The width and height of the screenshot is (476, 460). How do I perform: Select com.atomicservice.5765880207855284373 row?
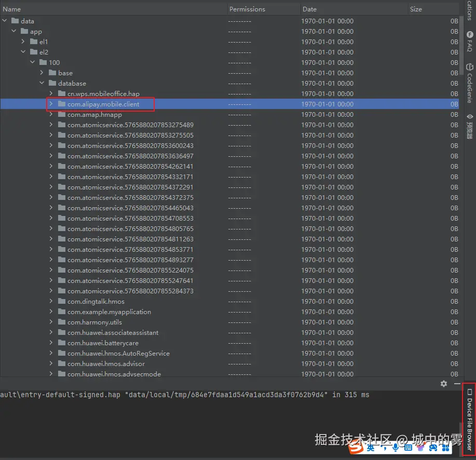229,291
